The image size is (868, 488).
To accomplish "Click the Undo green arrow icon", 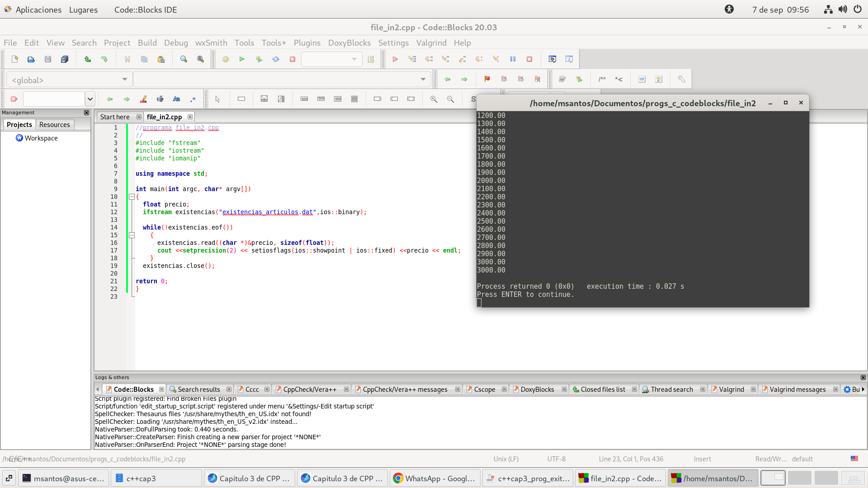I will (x=88, y=59).
